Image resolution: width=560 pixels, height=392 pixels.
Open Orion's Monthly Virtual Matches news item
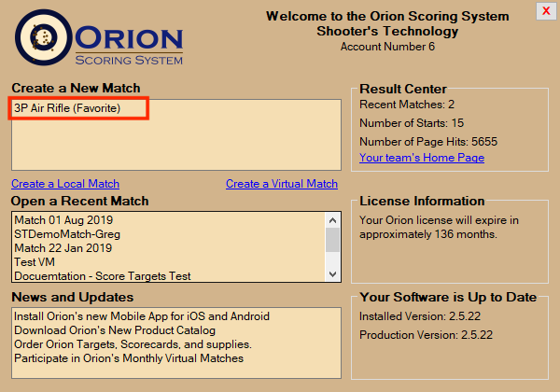(x=129, y=358)
